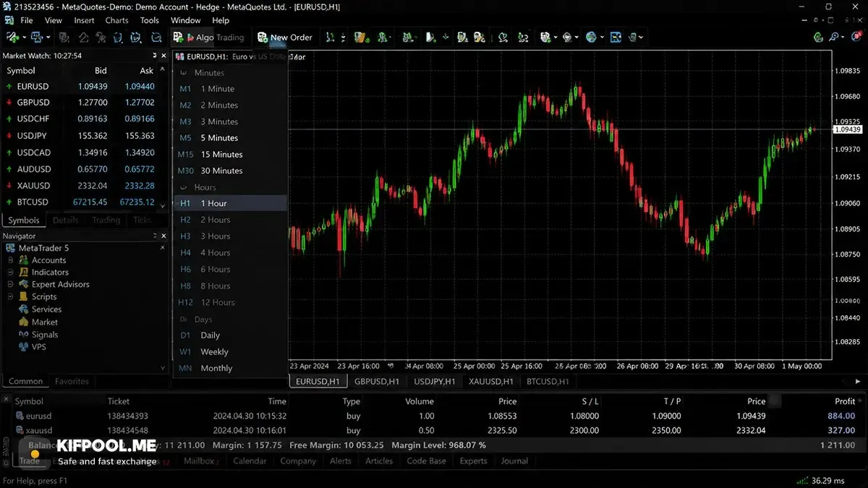Click the Ask column header in Market Watch
Screen dimensions: 868x488
[147, 71]
